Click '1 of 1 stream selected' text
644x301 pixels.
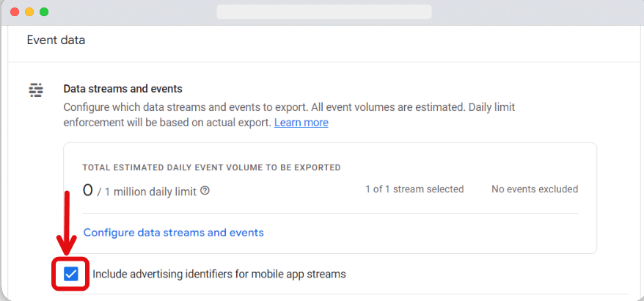414,189
